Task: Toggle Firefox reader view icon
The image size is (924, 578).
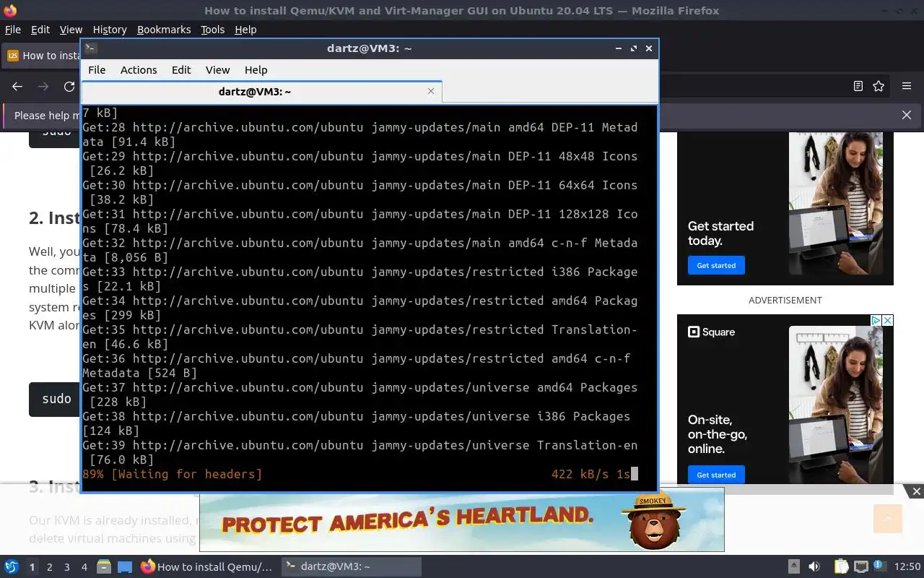Action: pyautogui.click(x=858, y=86)
